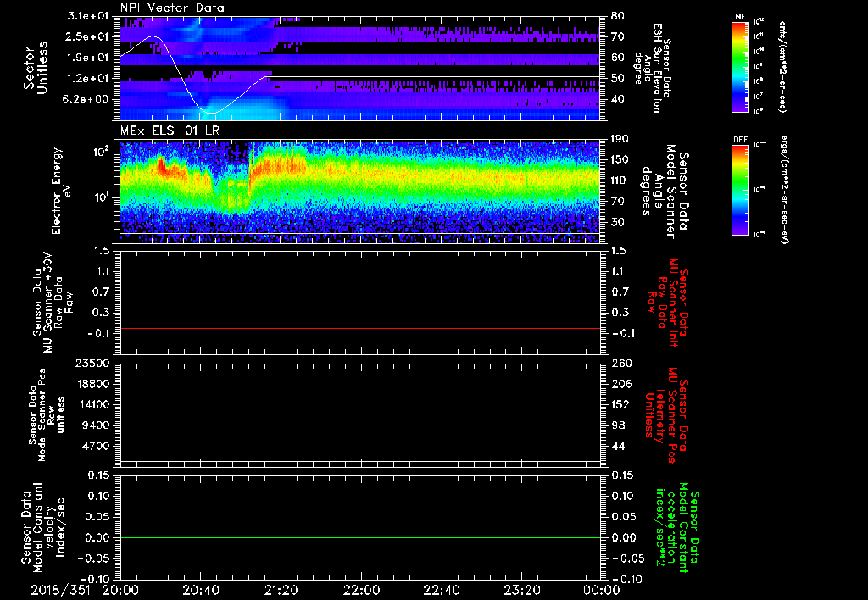The width and height of the screenshot is (868, 600).
Task: Click the '3.1e+01' sector tick label
Action: (x=90, y=16)
